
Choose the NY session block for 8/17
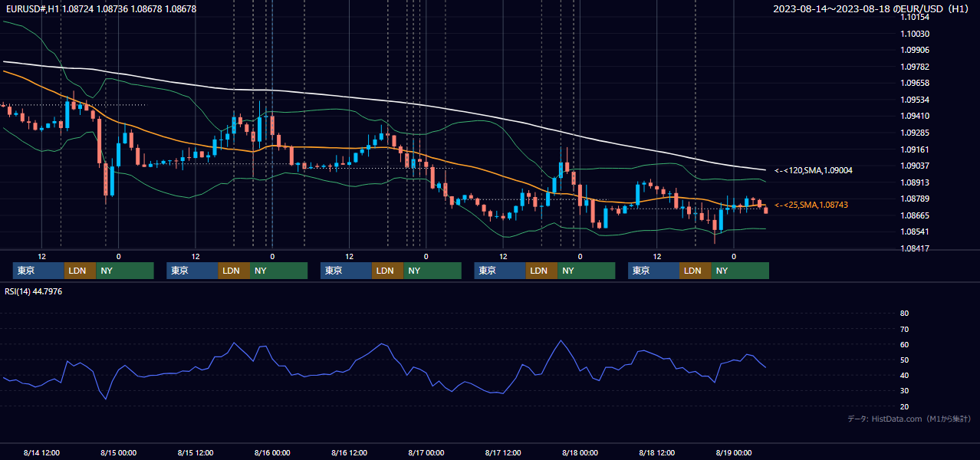(x=586, y=271)
